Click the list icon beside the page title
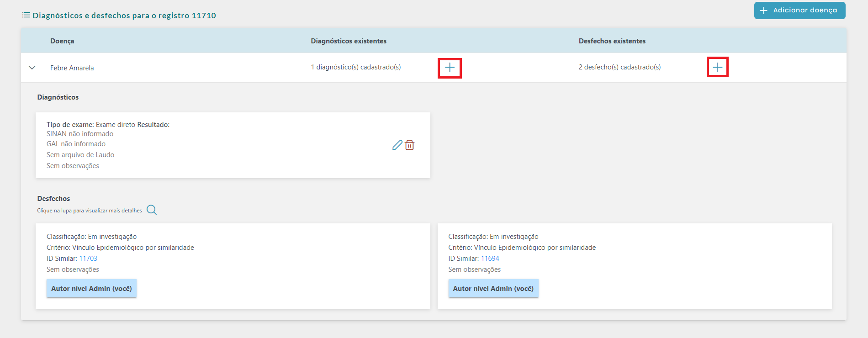868x338 pixels. [x=26, y=15]
